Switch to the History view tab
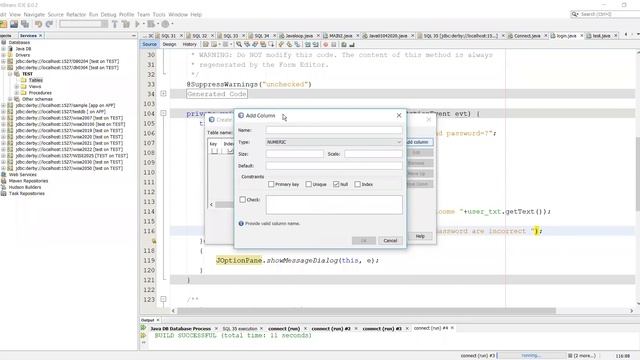The width and height of the screenshot is (640, 360). pyautogui.click(x=189, y=44)
